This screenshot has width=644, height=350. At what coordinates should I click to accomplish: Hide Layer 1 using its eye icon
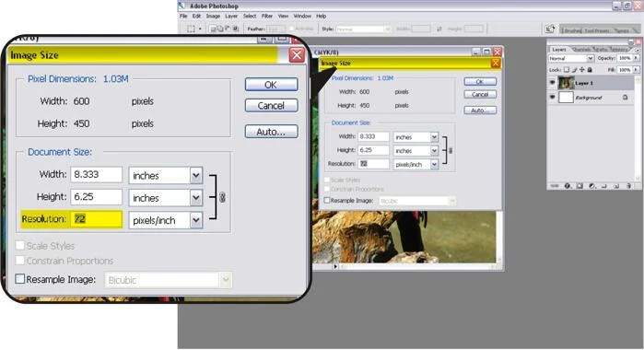[x=553, y=82]
